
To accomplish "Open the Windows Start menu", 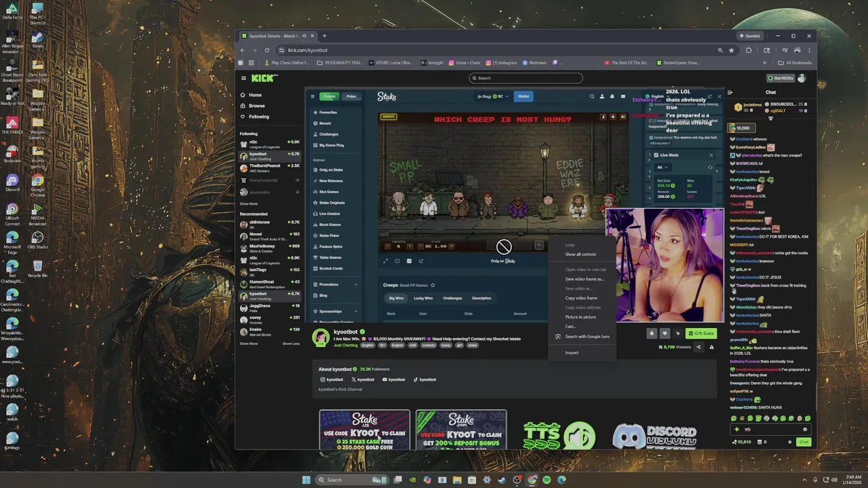I will pos(306,480).
